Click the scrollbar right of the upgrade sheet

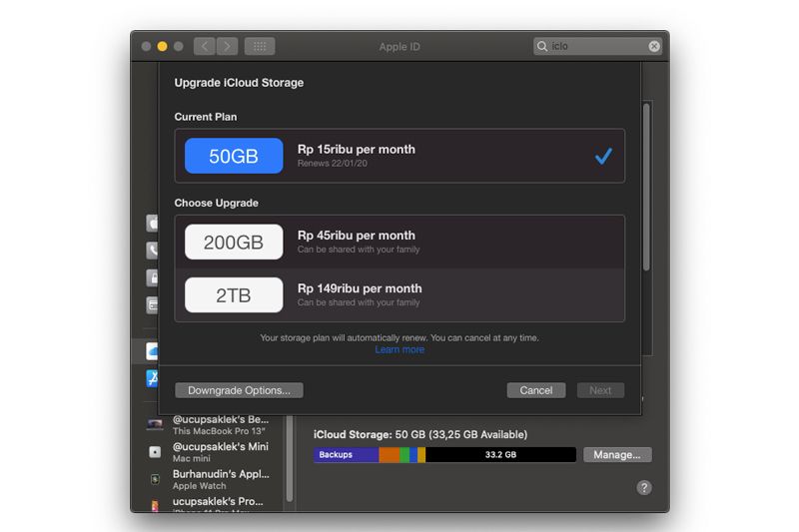pos(646,187)
